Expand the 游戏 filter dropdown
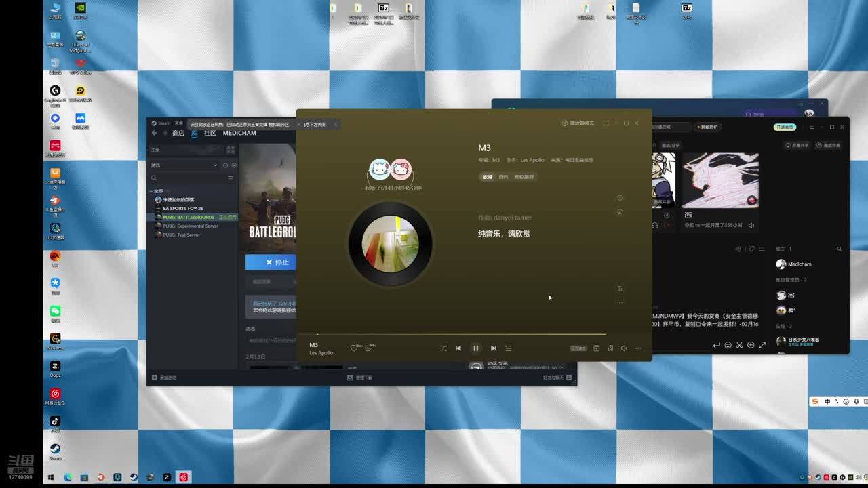This screenshot has width=868, height=488. click(x=215, y=165)
